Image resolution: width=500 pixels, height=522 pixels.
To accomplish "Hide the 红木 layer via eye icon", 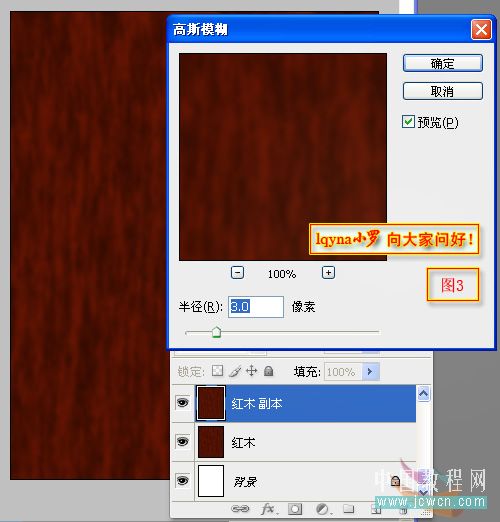I will [x=182, y=442].
